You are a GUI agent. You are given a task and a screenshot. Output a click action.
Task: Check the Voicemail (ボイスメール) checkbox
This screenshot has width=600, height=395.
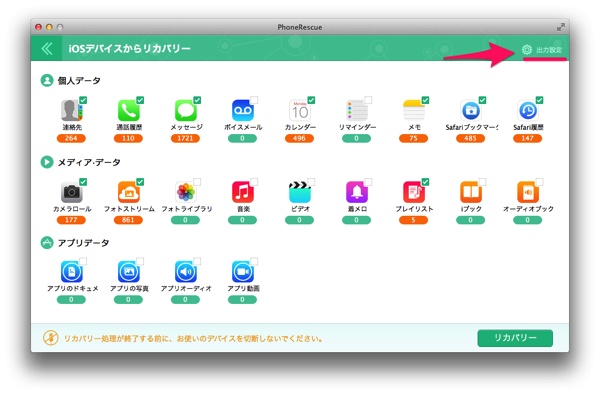click(254, 100)
